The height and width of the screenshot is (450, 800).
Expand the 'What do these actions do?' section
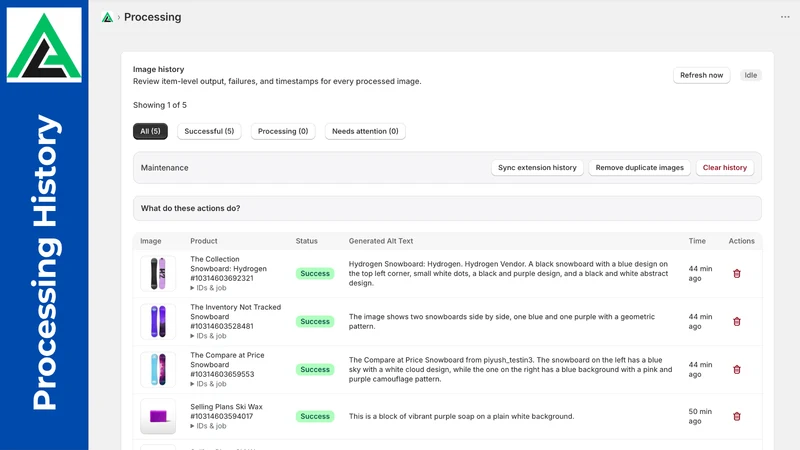click(447, 208)
